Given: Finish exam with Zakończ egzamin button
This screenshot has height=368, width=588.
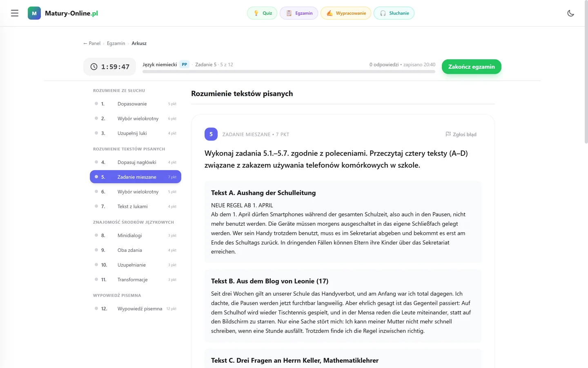Looking at the screenshot, I should point(472,67).
